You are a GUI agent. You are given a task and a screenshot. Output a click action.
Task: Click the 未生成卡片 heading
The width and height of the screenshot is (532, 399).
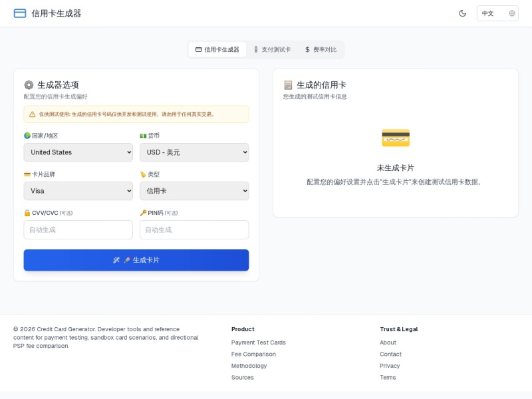click(396, 168)
